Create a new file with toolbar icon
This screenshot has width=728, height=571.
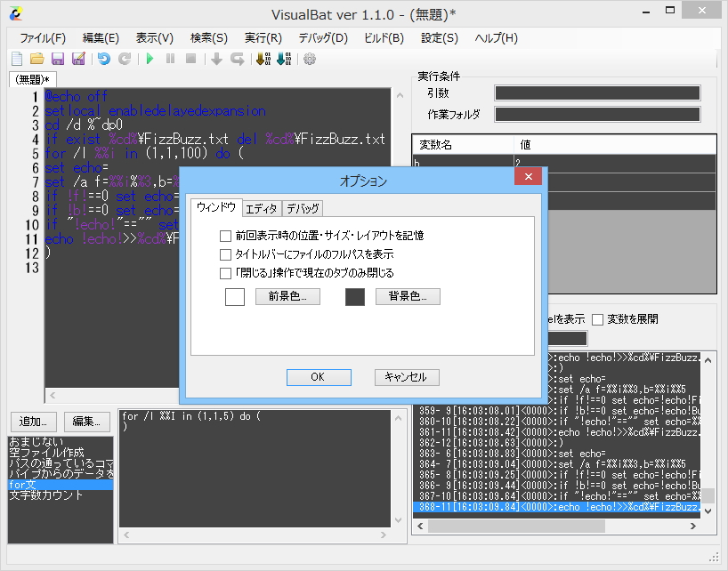point(17,59)
